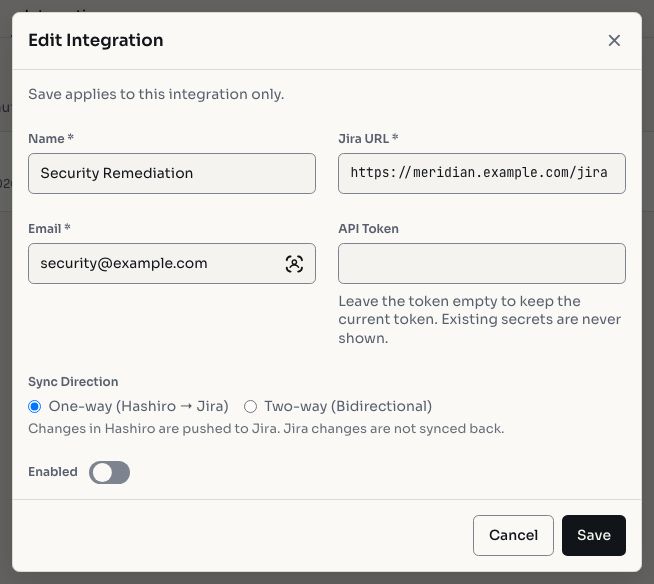
Task: Click the 'Name' field label
Action: 51,138
